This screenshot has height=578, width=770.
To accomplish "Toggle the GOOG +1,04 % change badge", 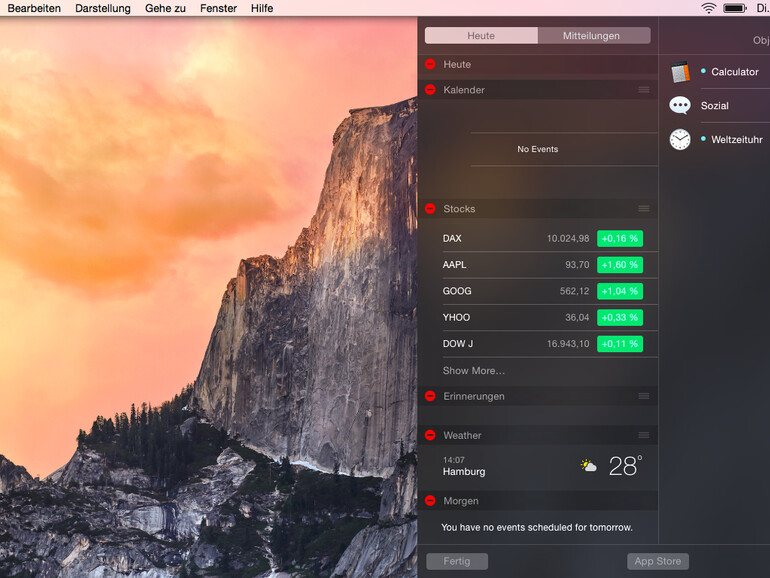I will (620, 291).
